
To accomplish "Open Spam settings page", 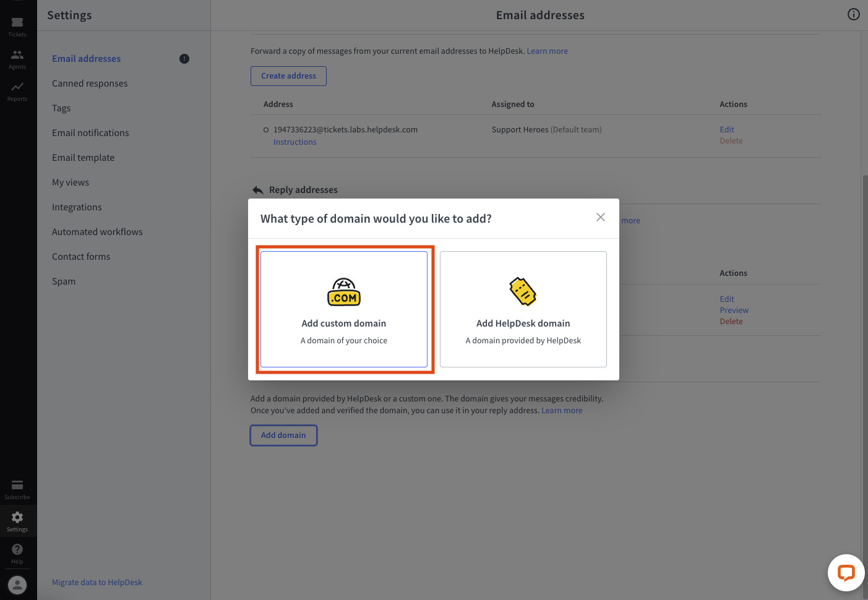I will pos(63,281).
